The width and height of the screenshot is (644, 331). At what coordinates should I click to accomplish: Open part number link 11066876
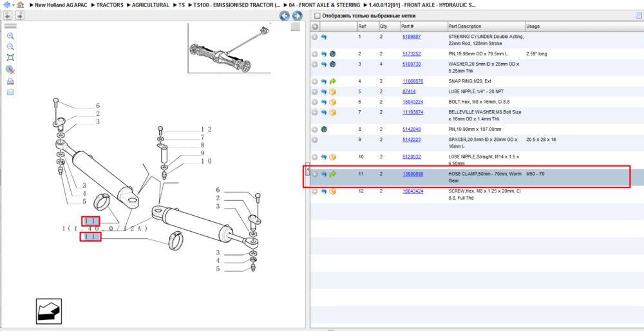pyautogui.click(x=413, y=81)
